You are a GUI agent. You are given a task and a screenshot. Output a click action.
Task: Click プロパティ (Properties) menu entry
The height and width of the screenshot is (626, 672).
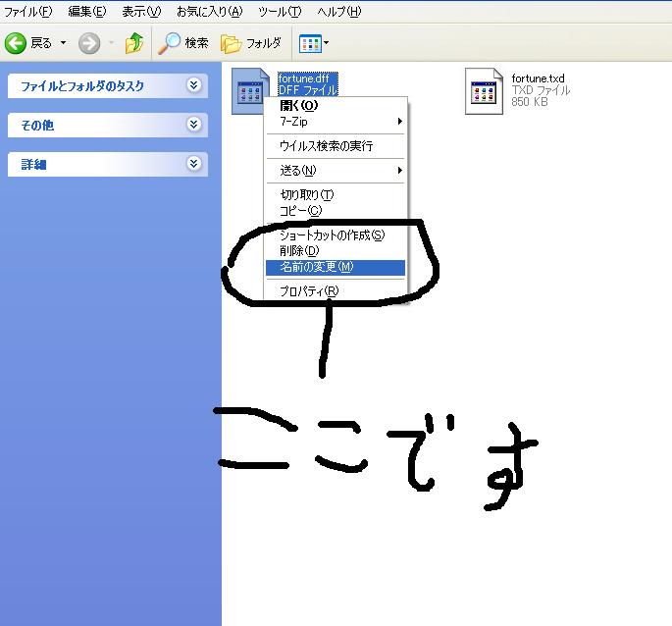[x=310, y=291]
